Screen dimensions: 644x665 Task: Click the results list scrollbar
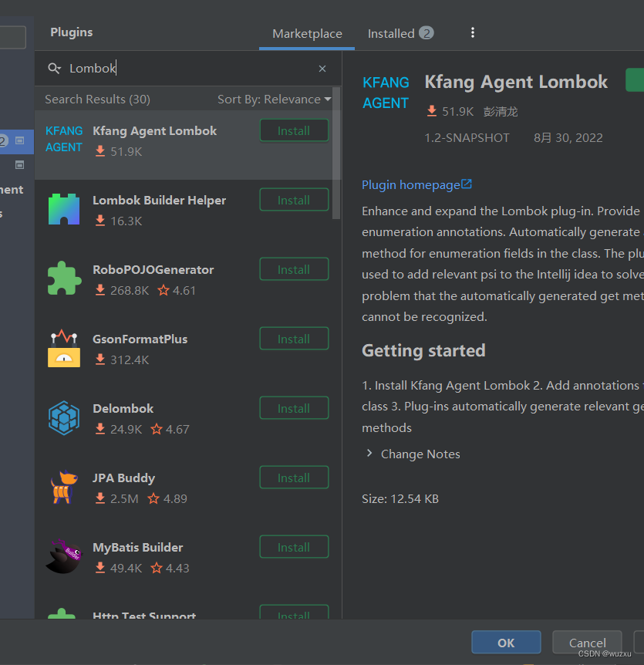336,153
